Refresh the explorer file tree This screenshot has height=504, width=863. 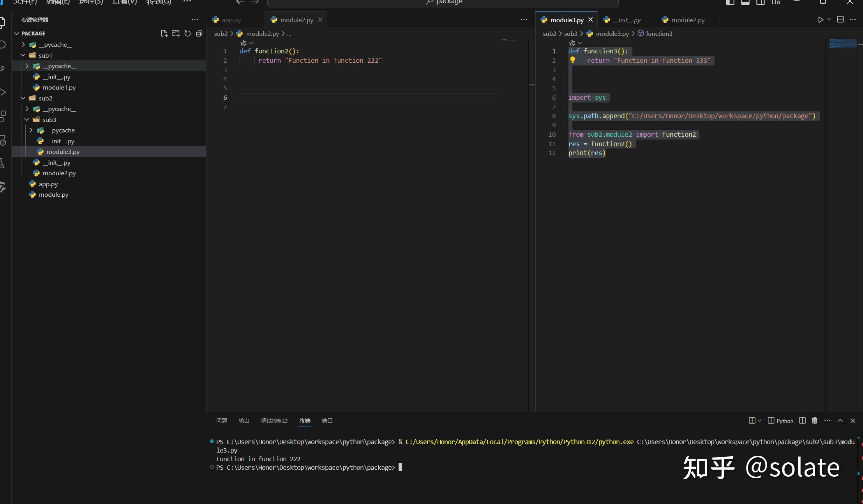coord(187,33)
